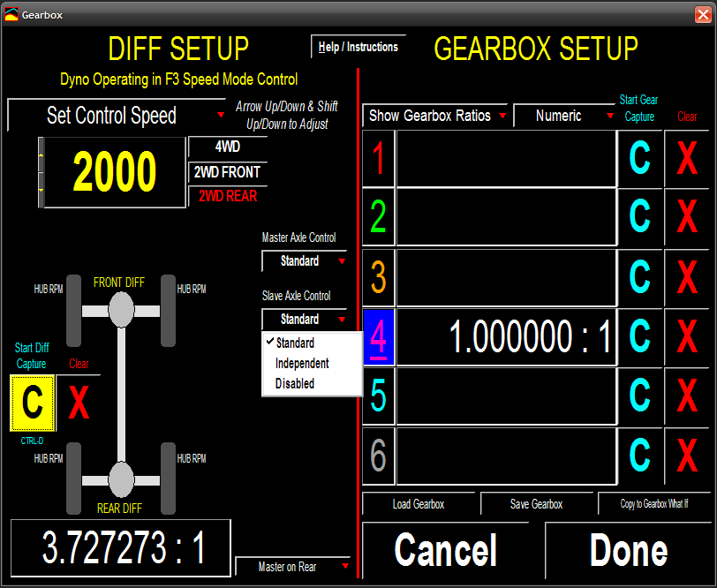This screenshot has height=588, width=717.
Task: Choose Disabled in slave axle list
Action: point(295,383)
